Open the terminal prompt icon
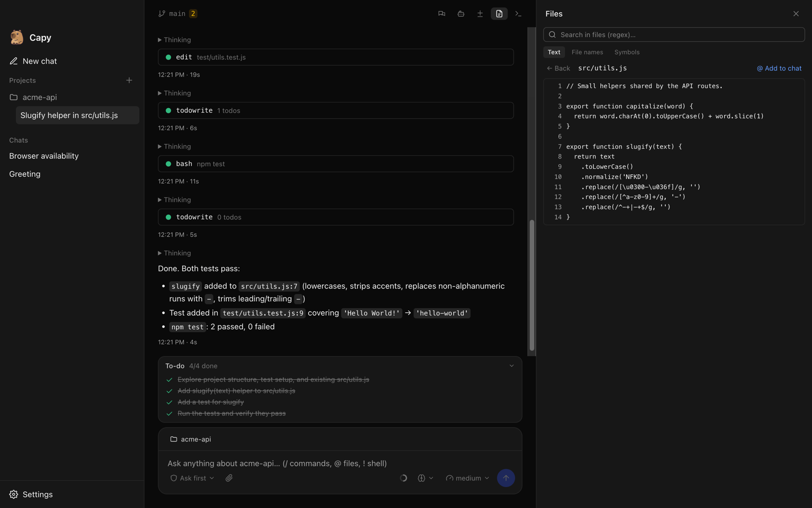The width and height of the screenshot is (812, 508). [518, 14]
